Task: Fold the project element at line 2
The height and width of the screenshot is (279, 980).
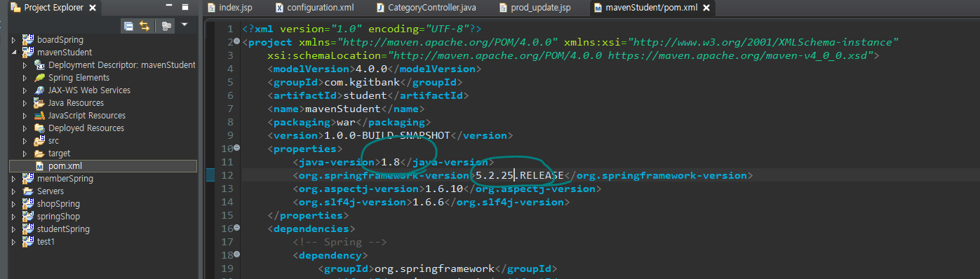Action: 236,41
